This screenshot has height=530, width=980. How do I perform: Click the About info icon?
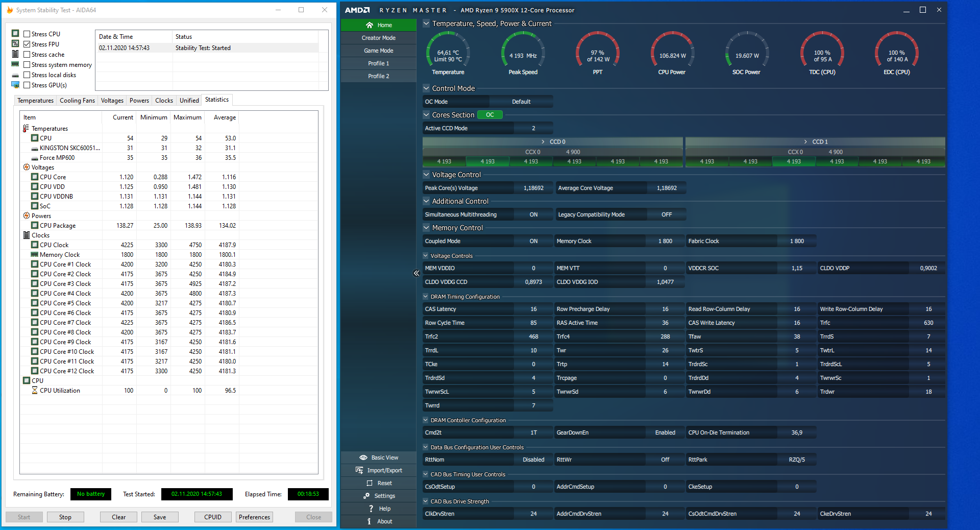tap(369, 521)
